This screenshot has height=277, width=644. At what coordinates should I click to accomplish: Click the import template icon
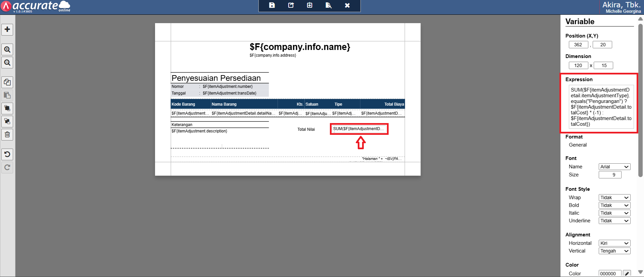coord(310,5)
